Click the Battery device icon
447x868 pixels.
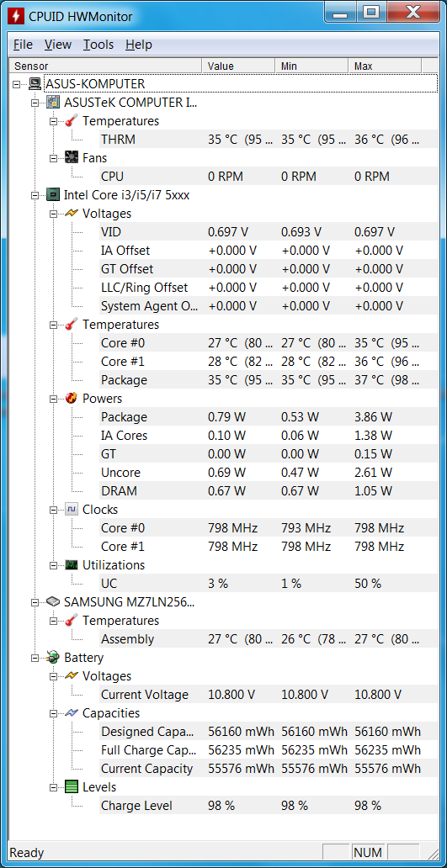[53, 658]
